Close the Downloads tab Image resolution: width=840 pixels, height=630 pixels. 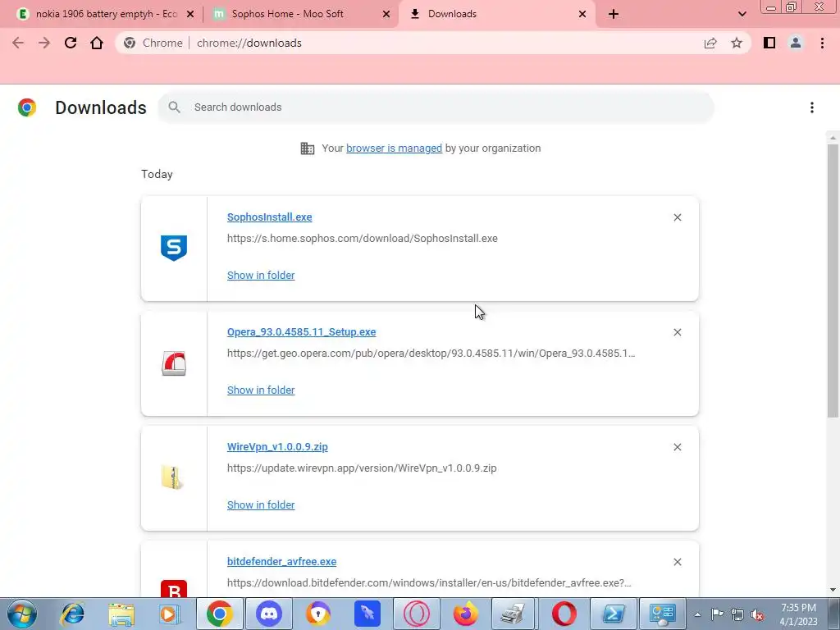point(582,14)
